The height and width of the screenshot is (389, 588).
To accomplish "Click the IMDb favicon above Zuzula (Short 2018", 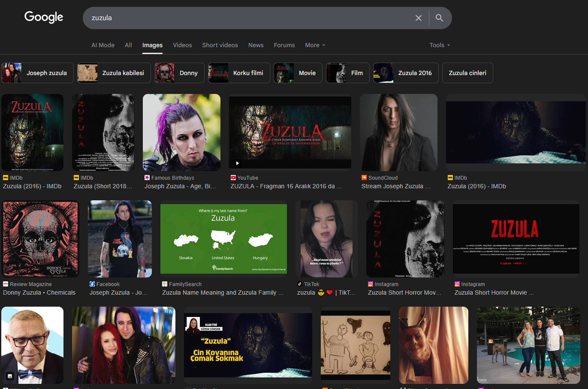I will (x=76, y=178).
